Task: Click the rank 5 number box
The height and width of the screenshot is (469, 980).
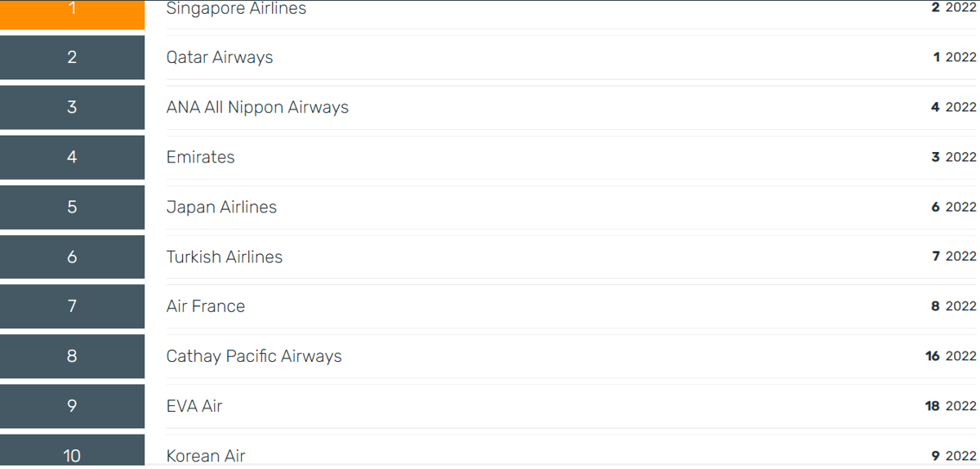Action: [72, 207]
